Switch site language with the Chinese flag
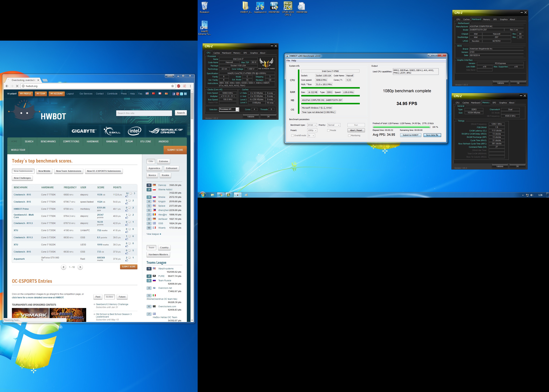Image resolution: width=549 pixels, height=392 pixels. tap(154, 93)
